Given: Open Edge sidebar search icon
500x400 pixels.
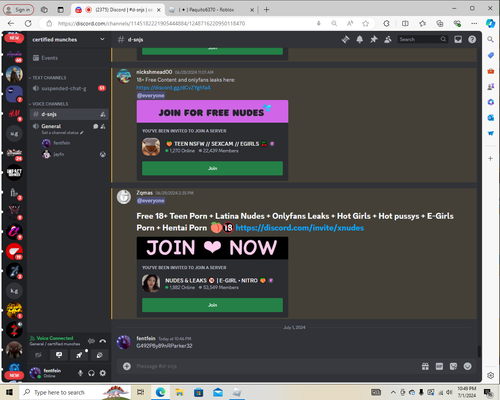Looking at the screenshot, I should 490,39.
